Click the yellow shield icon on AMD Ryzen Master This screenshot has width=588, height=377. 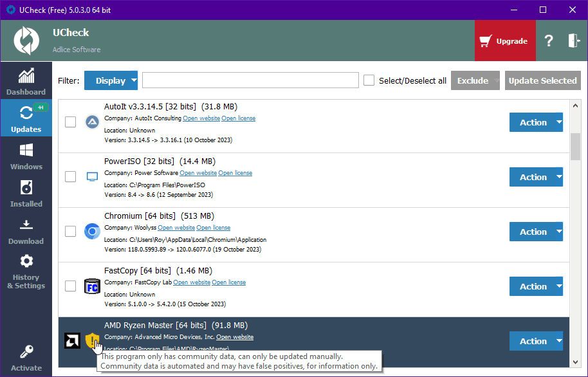[x=93, y=340]
